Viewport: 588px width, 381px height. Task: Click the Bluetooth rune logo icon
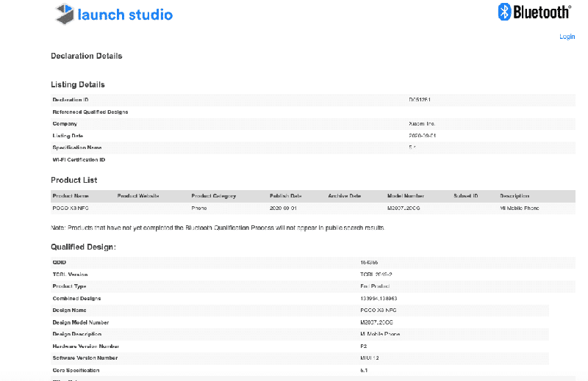505,12
